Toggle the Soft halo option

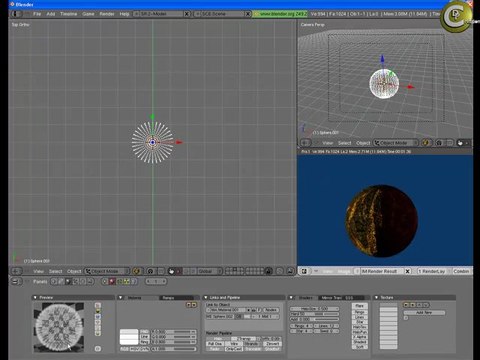click(360, 347)
